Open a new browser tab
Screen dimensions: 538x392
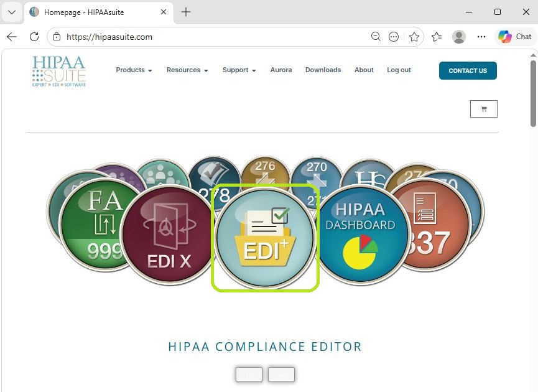point(186,12)
